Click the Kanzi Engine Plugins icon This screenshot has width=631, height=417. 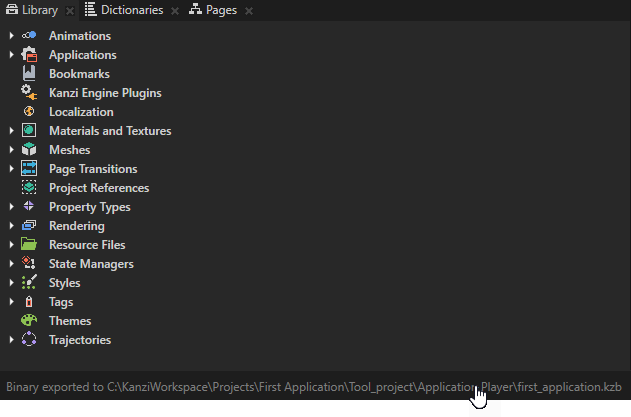point(29,93)
